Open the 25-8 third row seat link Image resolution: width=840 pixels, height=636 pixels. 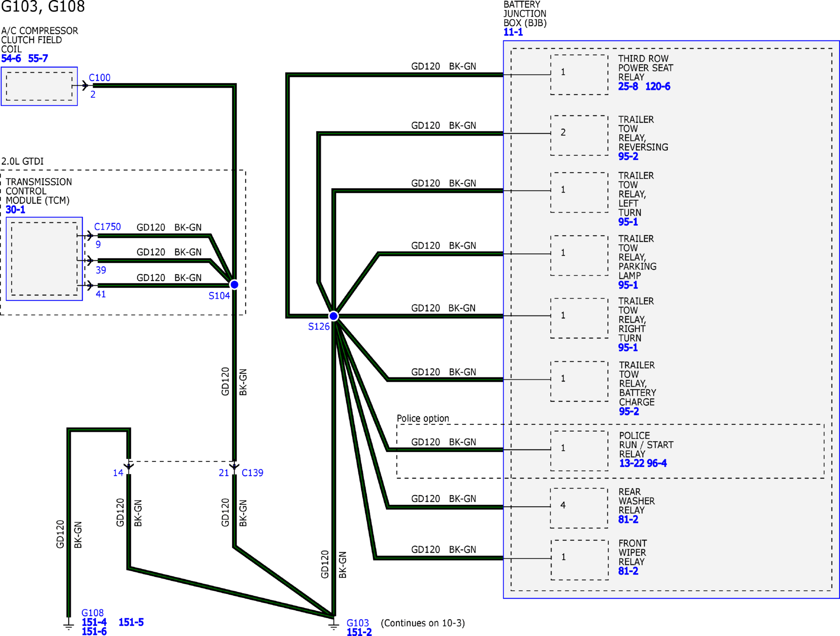[628, 86]
